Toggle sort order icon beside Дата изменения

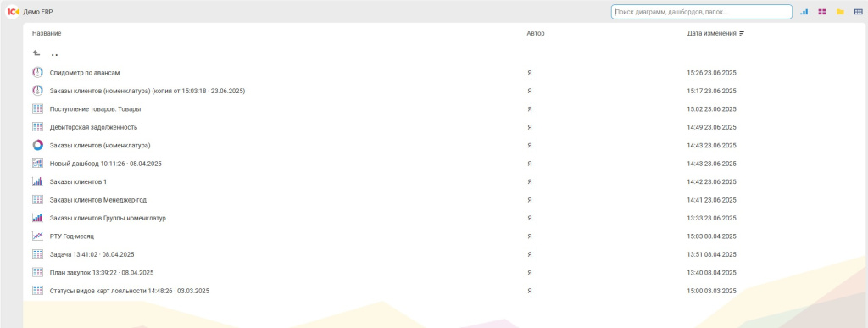pyautogui.click(x=742, y=34)
